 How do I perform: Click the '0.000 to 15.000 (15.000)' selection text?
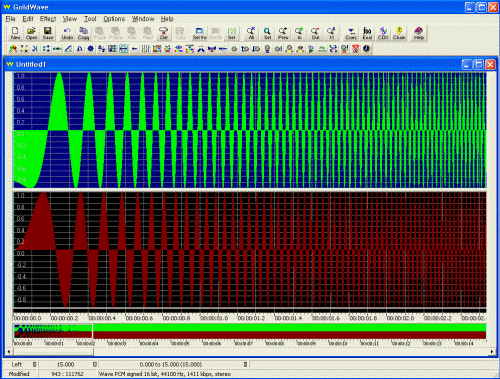[171, 364]
